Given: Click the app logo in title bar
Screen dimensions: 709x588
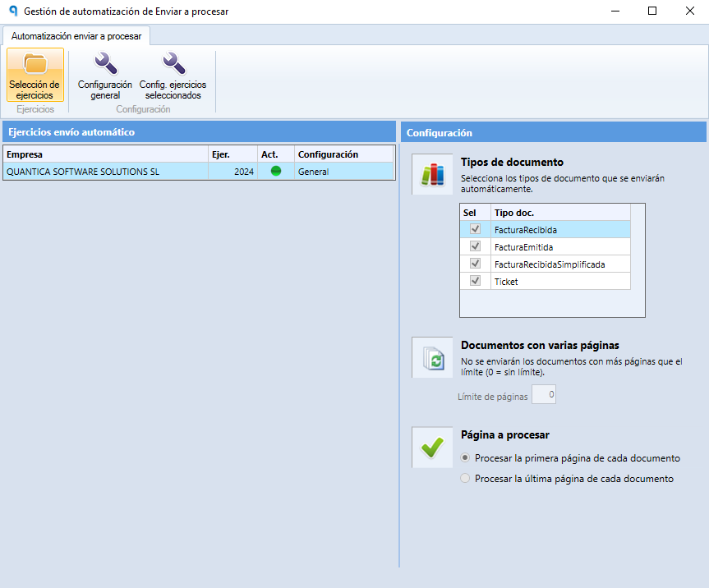Looking at the screenshot, I should click(13, 11).
